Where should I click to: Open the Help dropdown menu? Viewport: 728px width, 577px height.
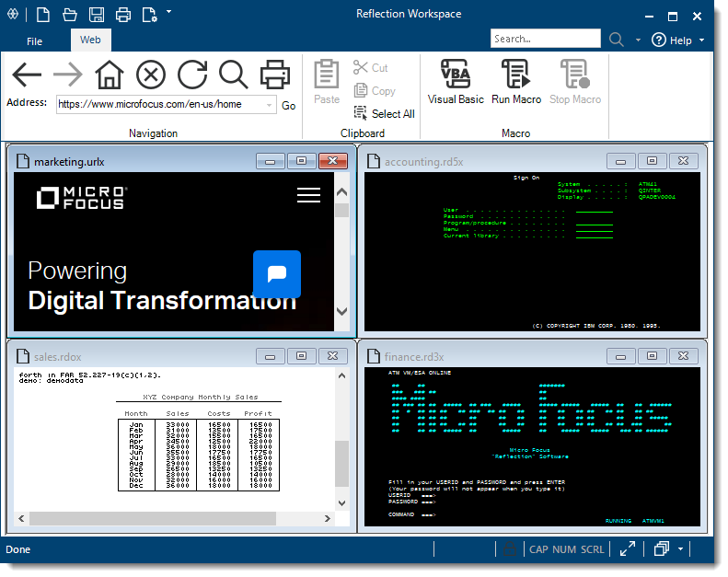pyautogui.click(x=702, y=40)
